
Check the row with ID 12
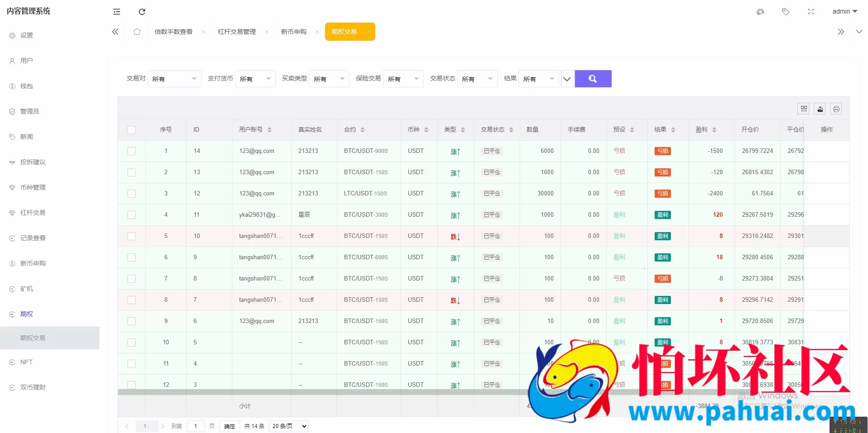click(x=132, y=194)
